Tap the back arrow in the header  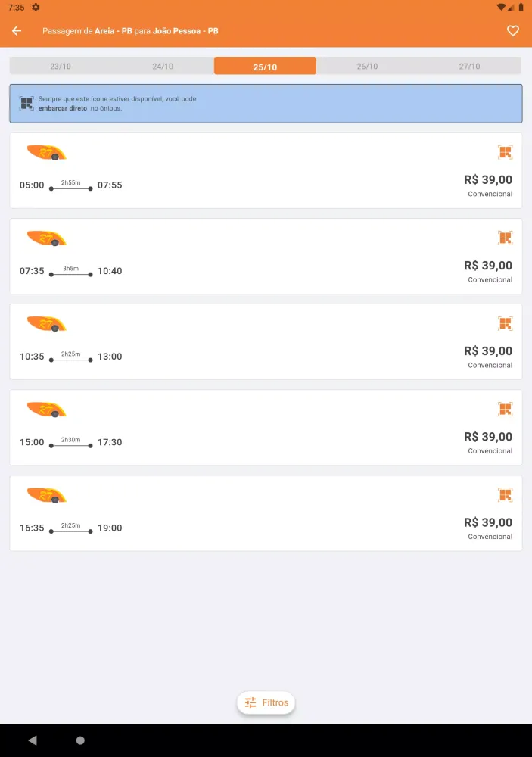pyautogui.click(x=16, y=30)
